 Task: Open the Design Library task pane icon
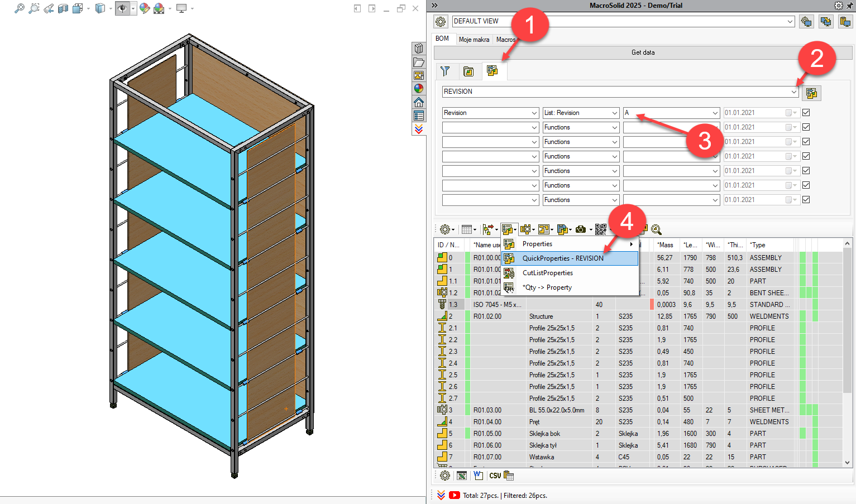419,49
